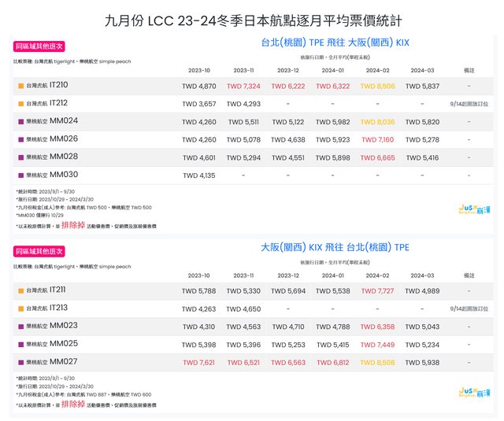Viewport: 504px width, 421px height.
Task: Click the purple square beside MM027
Action: [x=20, y=363]
